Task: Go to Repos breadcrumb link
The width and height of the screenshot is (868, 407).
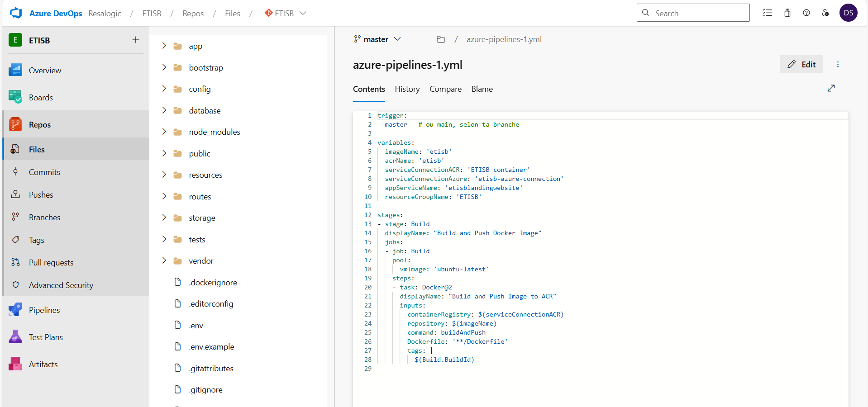Action: 193,14
